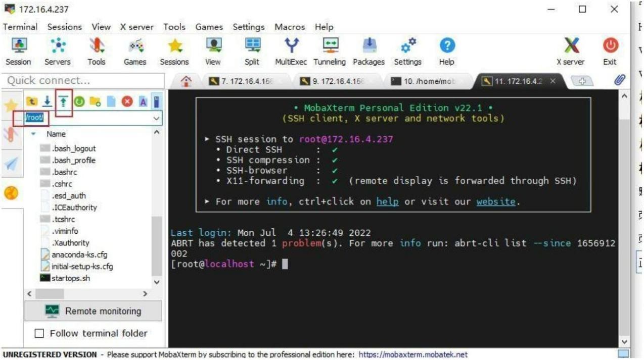Open the Tools menu
The width and height of the screenshot is (644, 360).
tap(174, 27)
